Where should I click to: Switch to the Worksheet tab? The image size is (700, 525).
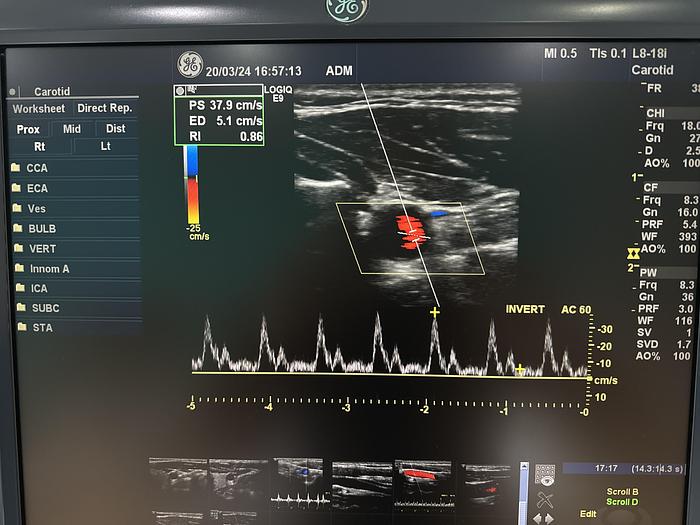tap(39, 108)
